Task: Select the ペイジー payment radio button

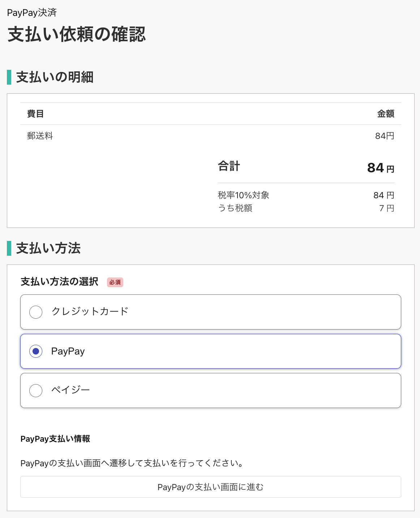Action: 36,390
